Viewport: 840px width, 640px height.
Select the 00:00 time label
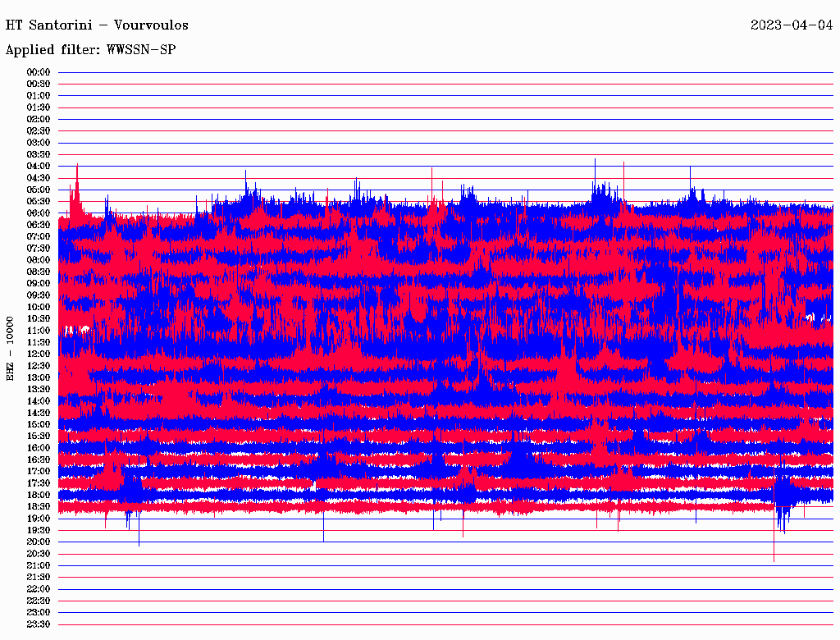tap(39, 72)
